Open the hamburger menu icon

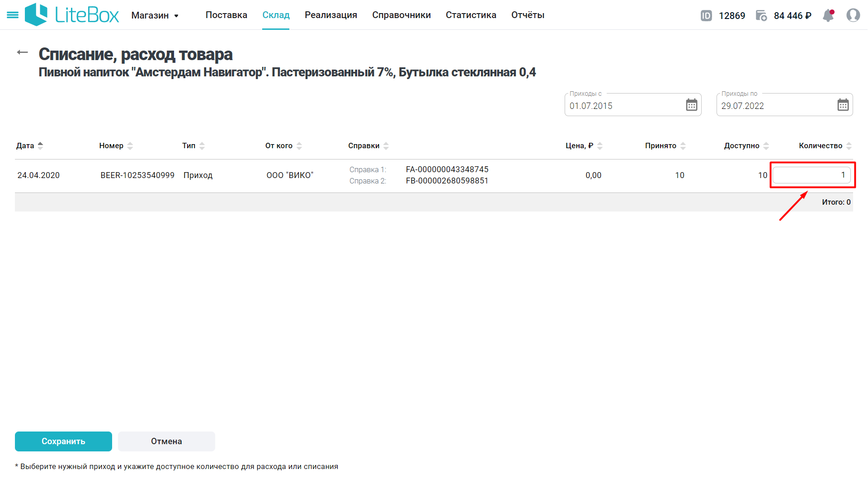coord(13,15)
